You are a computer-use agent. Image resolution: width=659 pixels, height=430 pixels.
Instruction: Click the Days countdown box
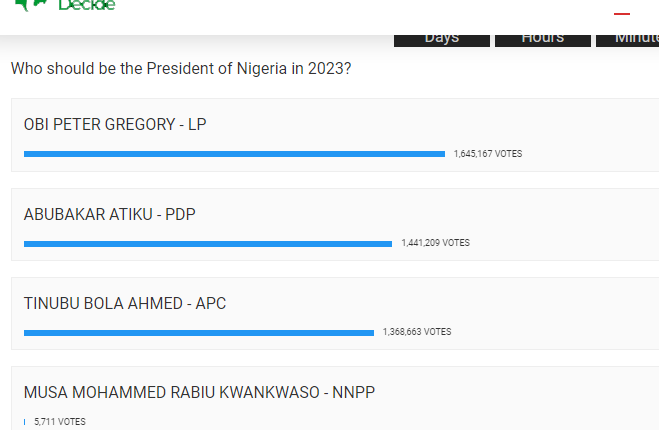tap(442, 40)
